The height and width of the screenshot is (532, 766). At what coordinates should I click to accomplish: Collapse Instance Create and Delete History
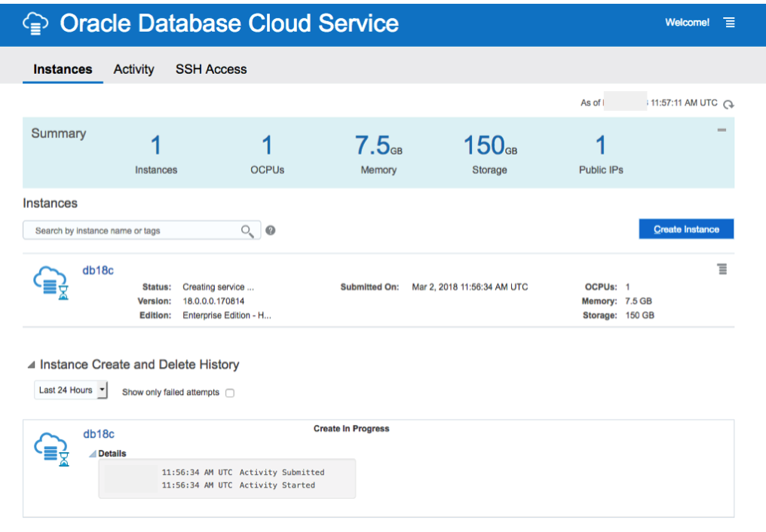[31, 365]
